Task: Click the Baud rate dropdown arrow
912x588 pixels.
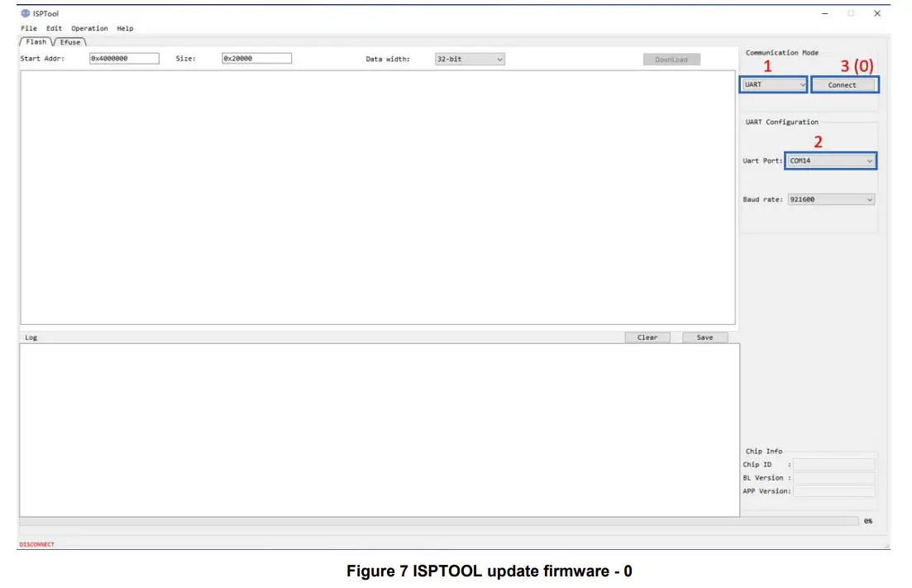Action: (870, 199)
